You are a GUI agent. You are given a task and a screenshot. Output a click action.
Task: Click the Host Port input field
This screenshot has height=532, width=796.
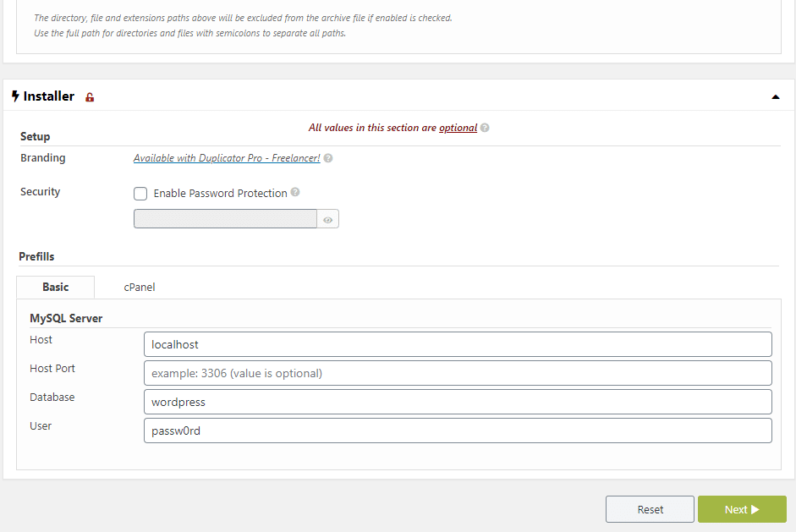(x=458, y=373)
